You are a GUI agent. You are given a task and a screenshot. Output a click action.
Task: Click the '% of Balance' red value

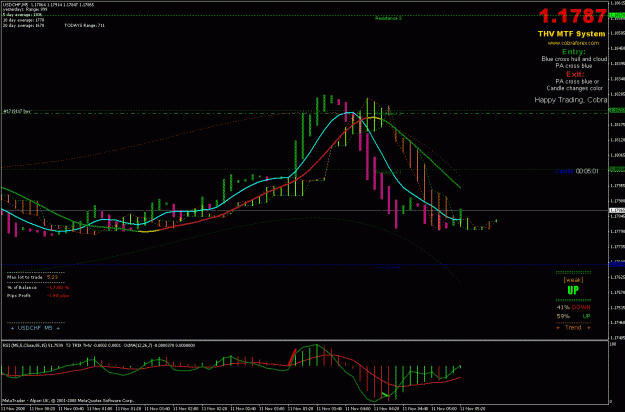point(58,287)
